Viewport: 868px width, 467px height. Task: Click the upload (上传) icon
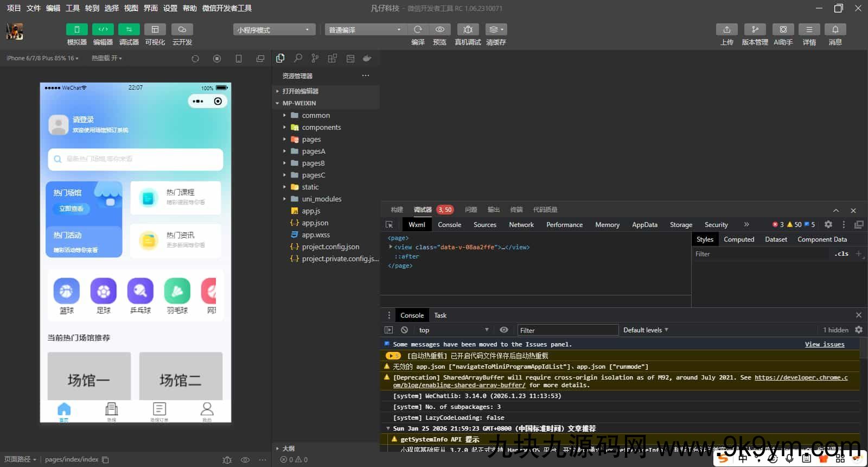click(727, 29)
